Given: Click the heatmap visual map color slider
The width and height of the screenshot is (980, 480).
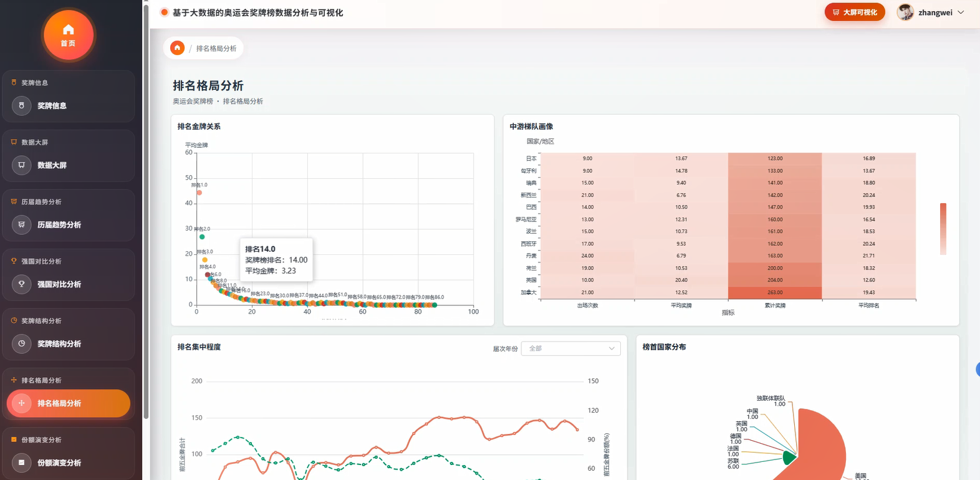Looking at the screenshot, I should pos(943,229).
